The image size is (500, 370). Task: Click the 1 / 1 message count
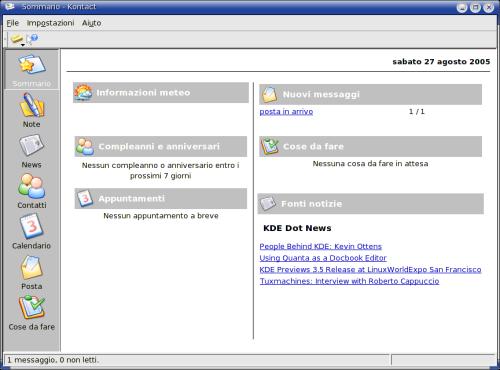417,112
